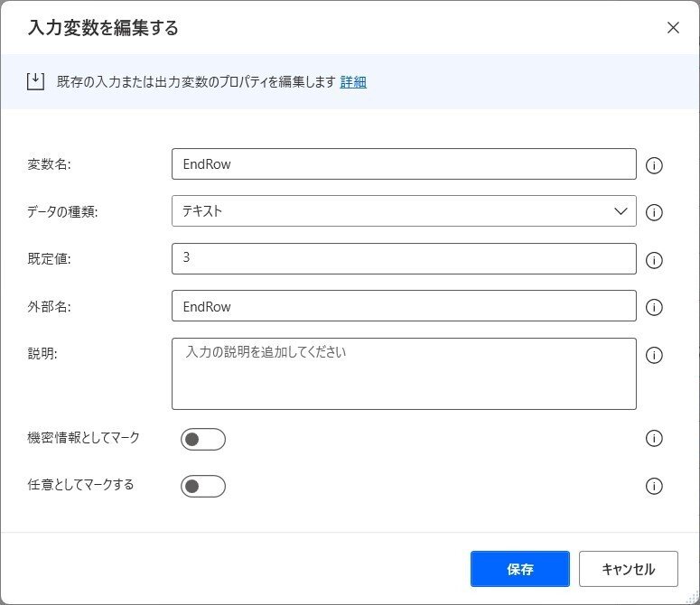700x605 pixels.
Task: Click info icon beside 説明 text area
Action: click(x=654, y=355)
